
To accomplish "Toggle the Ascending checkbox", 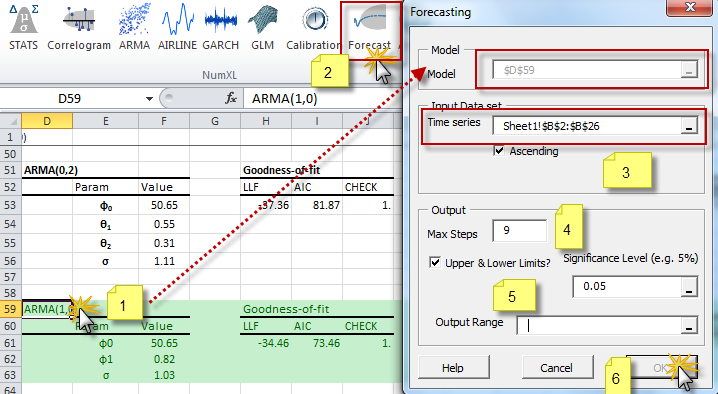I will 499,151.
